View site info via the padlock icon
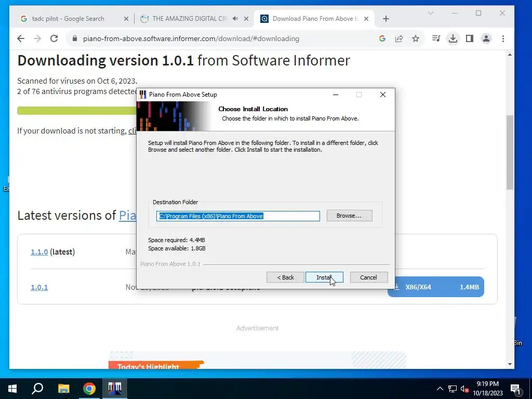The height and width of the screenshot is (399, 532). click(x=75, y=38)
